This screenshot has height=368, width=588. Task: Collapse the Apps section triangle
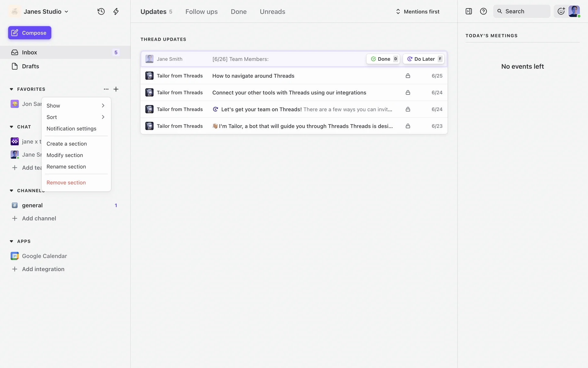coord(11,241)
